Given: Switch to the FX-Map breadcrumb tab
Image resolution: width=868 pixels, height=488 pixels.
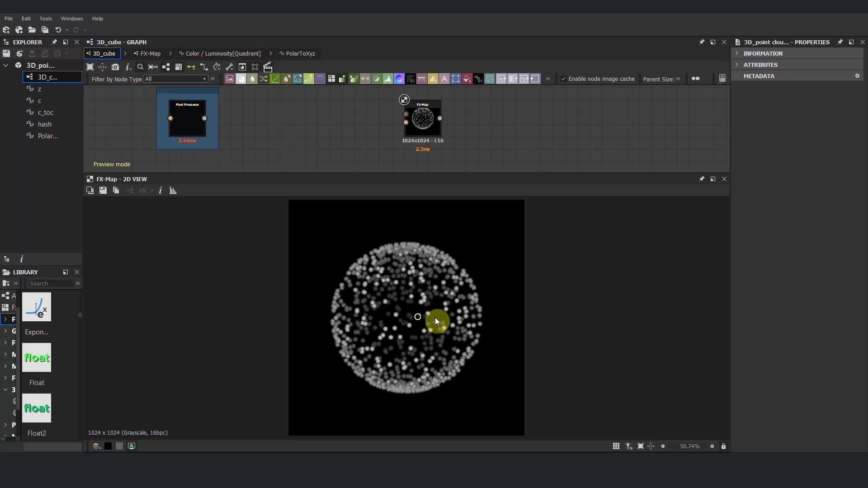Looking at the screenshot, I should coord(150,53).
